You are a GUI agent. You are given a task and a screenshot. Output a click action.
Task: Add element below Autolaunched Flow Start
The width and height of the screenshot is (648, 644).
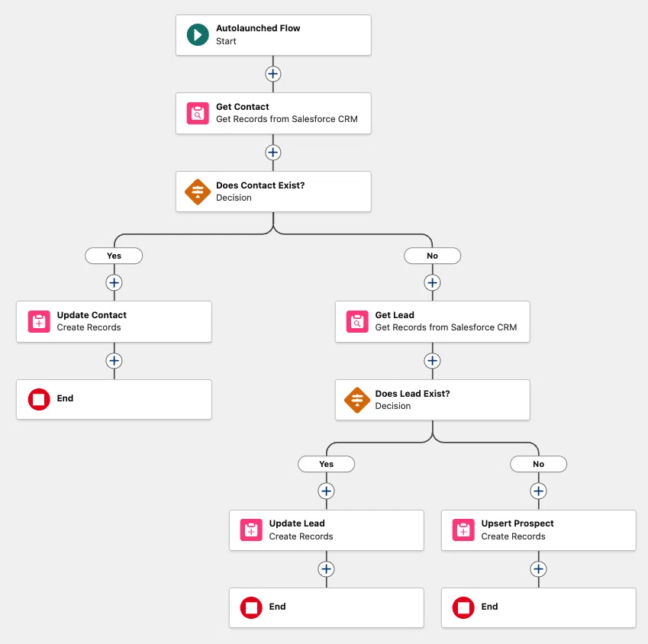pos(272,74)
